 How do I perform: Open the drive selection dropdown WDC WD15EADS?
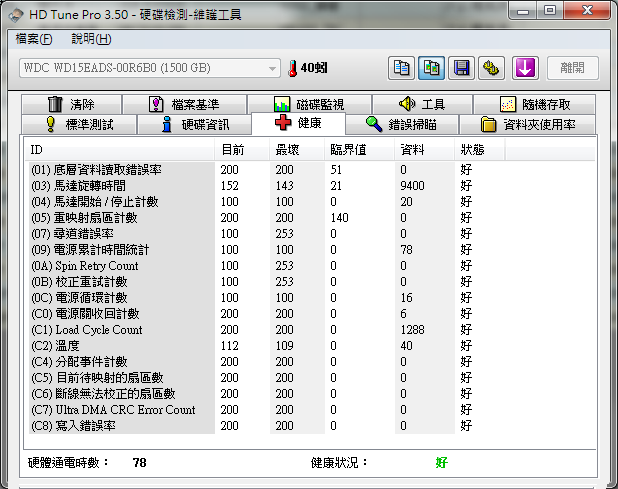tap(150, 68)
